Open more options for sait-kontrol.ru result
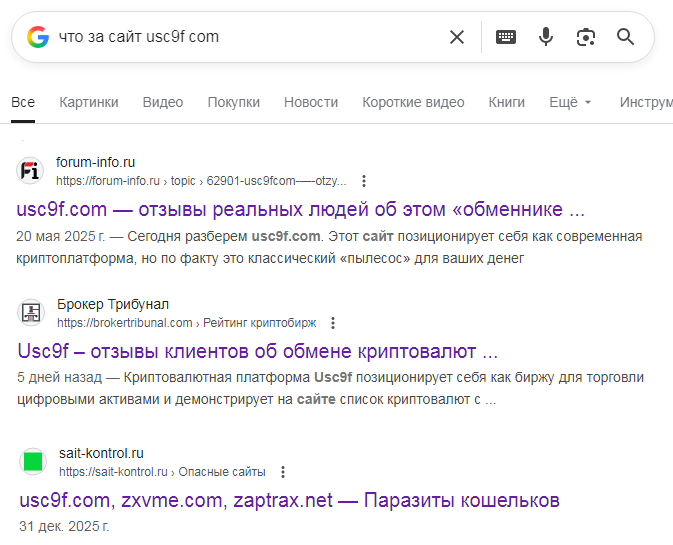Image resolution: width=673 pixels, height=545 pixels. click(x=283, y=472)
